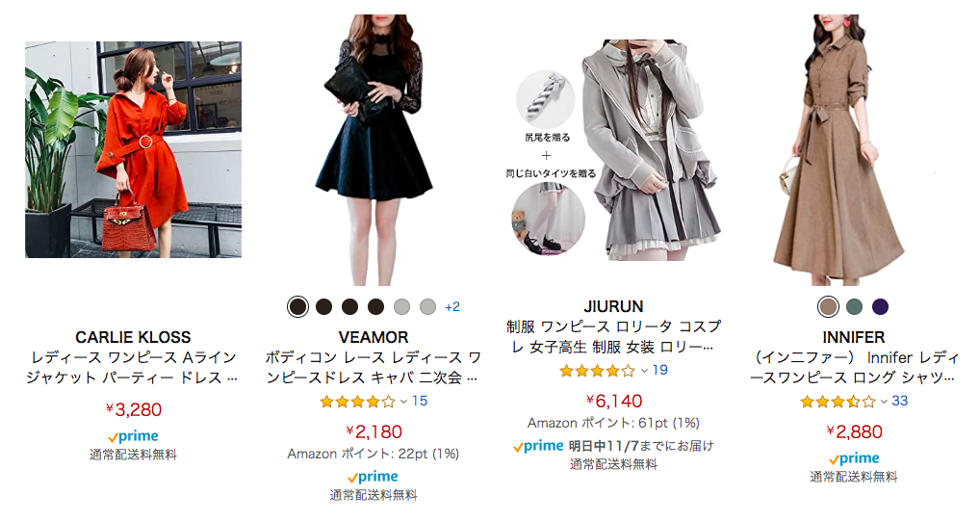
Task: Open the 19 reviews for JIURUN
Action: click(x=660, y=370)
